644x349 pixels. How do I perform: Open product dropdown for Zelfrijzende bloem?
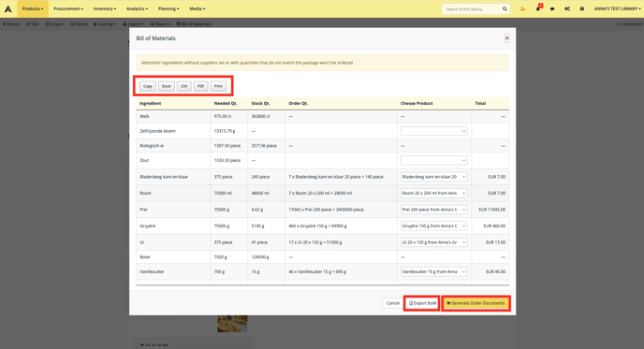(433, 131)
